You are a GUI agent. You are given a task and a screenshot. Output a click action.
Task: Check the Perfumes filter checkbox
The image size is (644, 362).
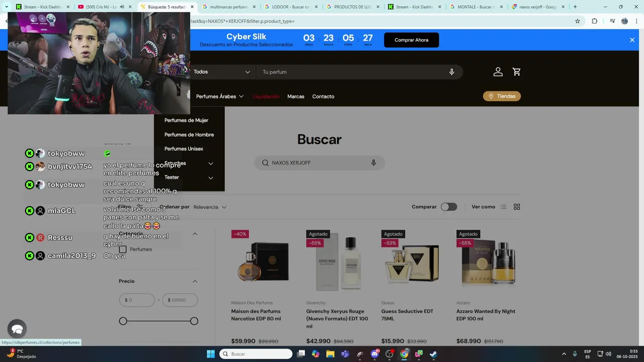pos(123,249)
